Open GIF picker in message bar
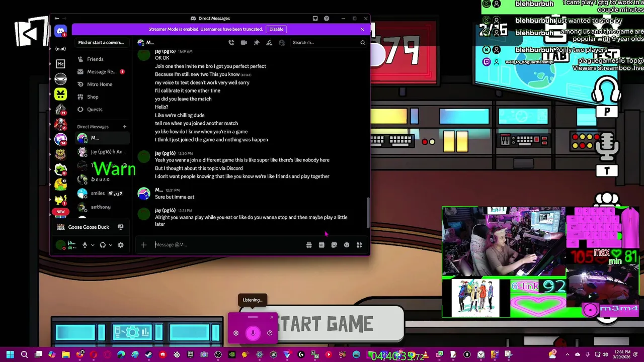This screenshot has width=644, height=362. click(x=321, y=245)
